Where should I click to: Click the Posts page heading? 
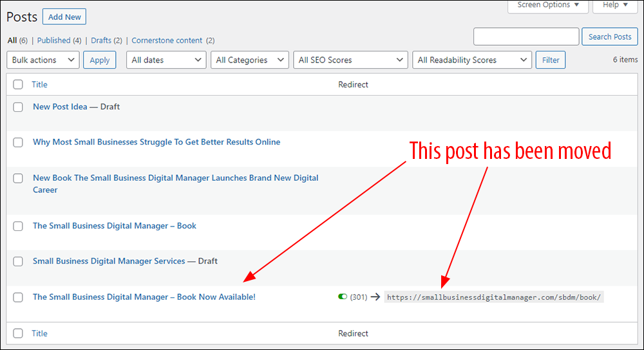22,17
